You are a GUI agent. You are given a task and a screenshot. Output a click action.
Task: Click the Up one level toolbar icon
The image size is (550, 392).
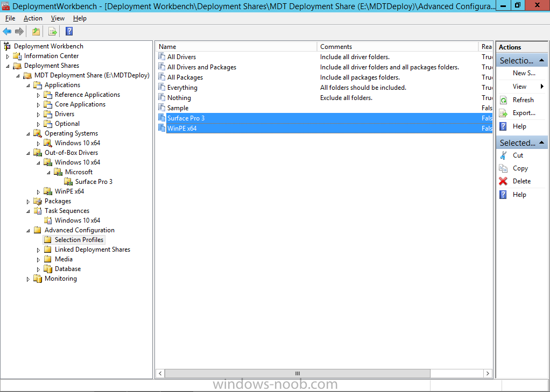[36, 32]
